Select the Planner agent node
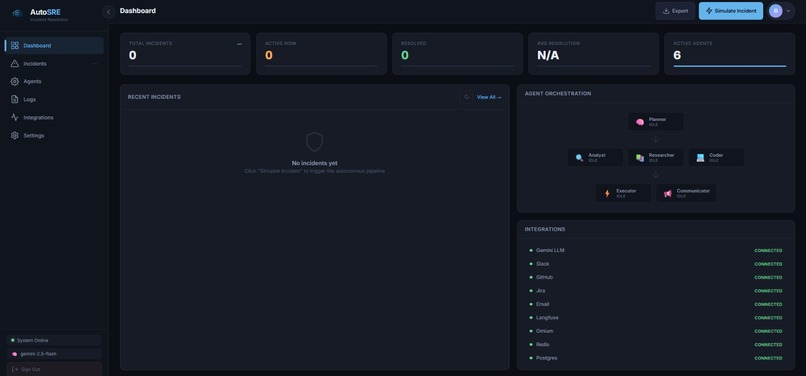The width and height of the screenshot is (806, 376). pyautogui.click(x=655, y=122)
